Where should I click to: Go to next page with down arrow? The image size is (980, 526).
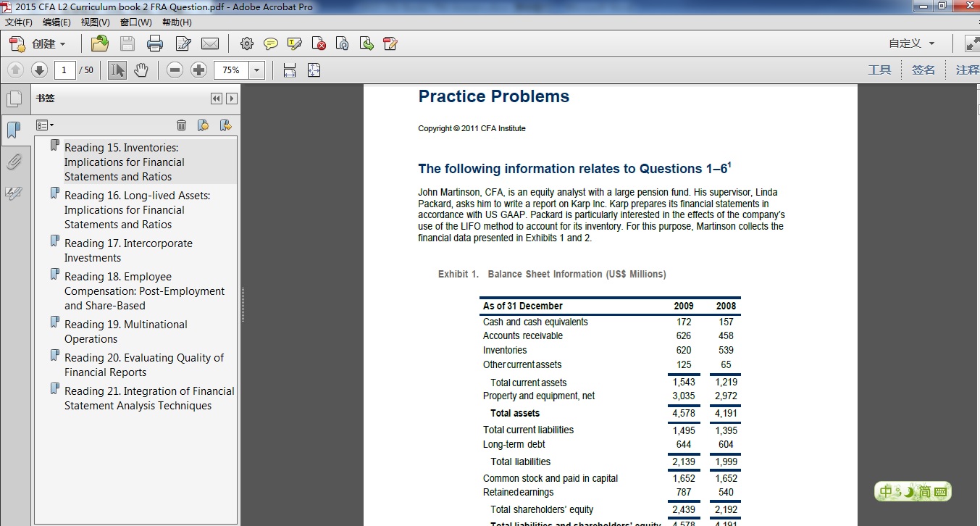39,70
